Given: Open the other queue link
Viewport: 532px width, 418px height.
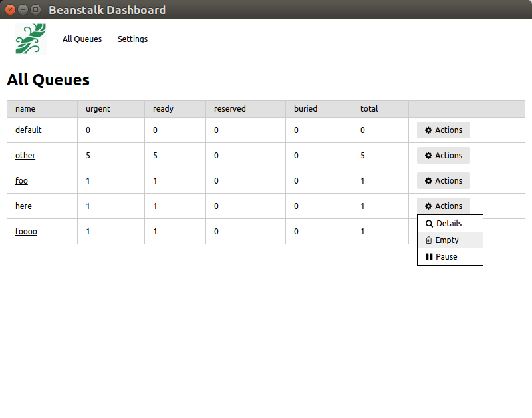Looking at the screenshot, I should coord(25,156).
